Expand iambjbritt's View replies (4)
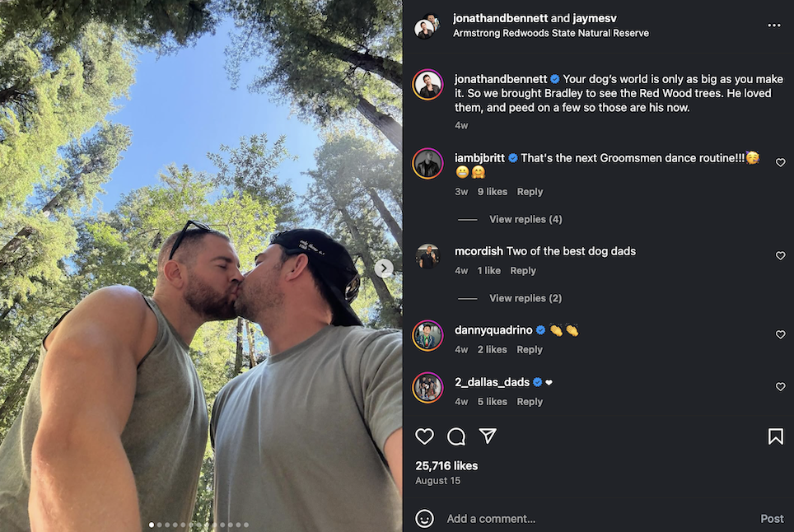The image size is (794, 532). (x=525, y=219)
